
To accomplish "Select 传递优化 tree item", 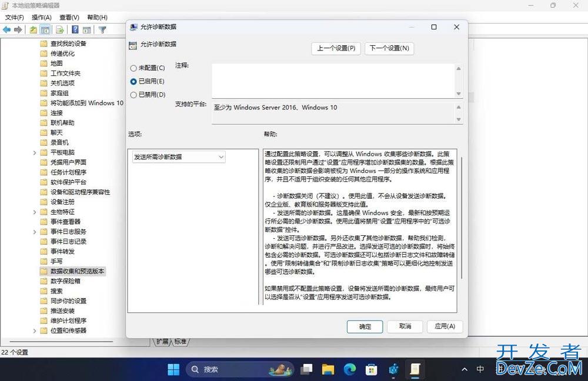I will coord(63,54).
